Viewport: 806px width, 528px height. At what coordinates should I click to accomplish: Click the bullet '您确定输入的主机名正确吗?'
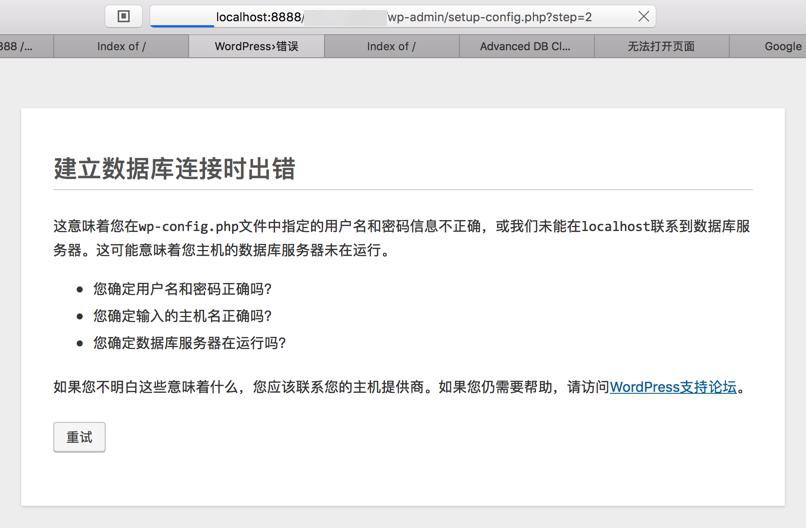tap(182, 316)
